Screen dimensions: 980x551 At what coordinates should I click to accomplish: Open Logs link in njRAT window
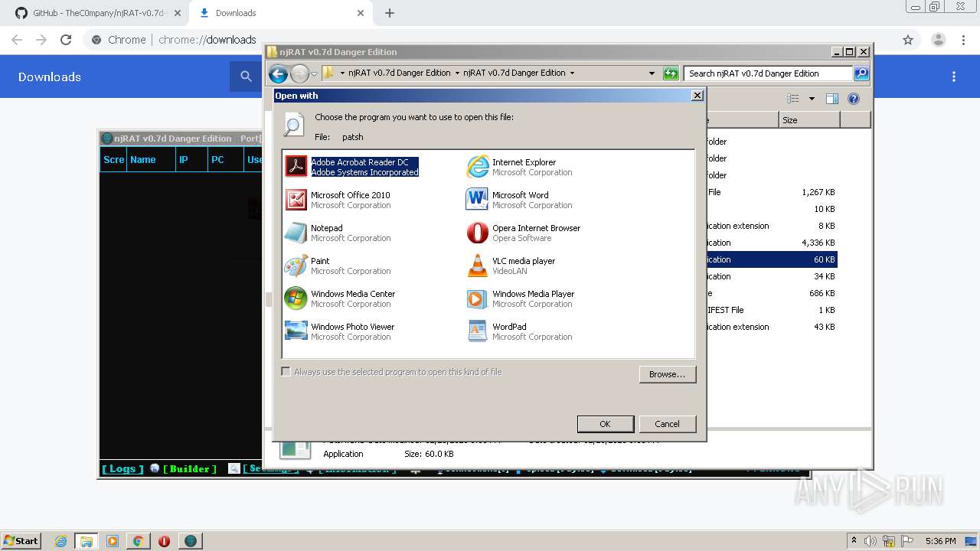122,469
